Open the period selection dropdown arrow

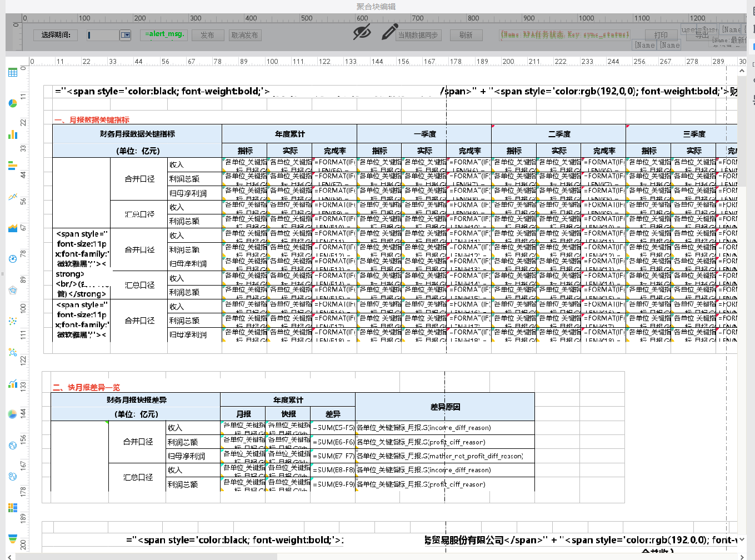[x=126, y=35]
